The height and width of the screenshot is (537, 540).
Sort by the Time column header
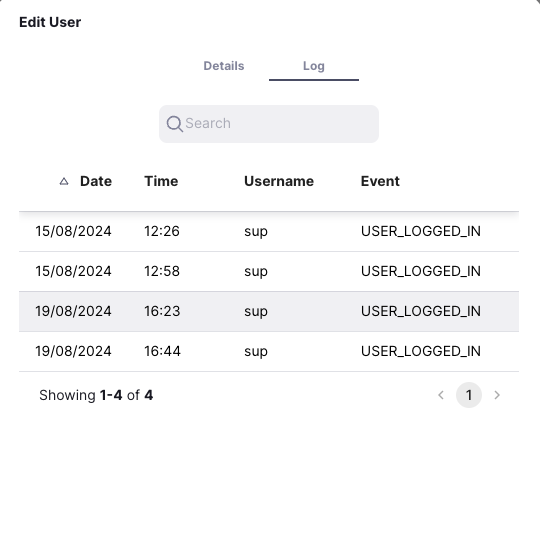pyautogui.click(x=161, y=181)
